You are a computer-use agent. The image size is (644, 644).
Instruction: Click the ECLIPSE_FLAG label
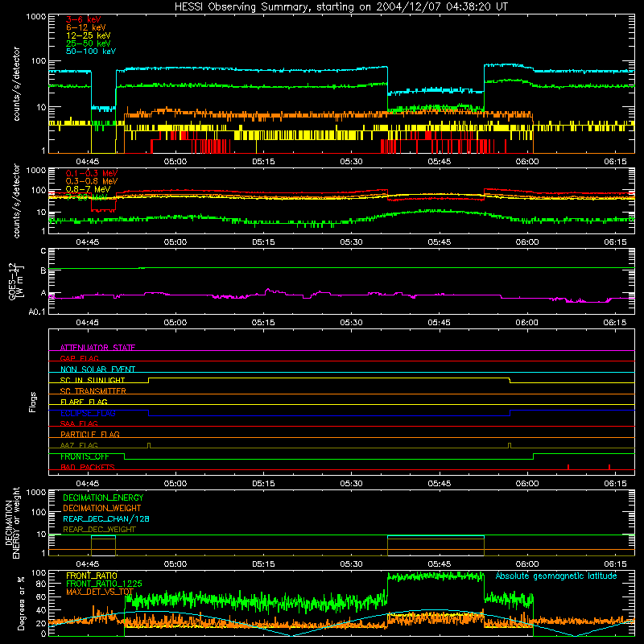[x=88, y=413]
